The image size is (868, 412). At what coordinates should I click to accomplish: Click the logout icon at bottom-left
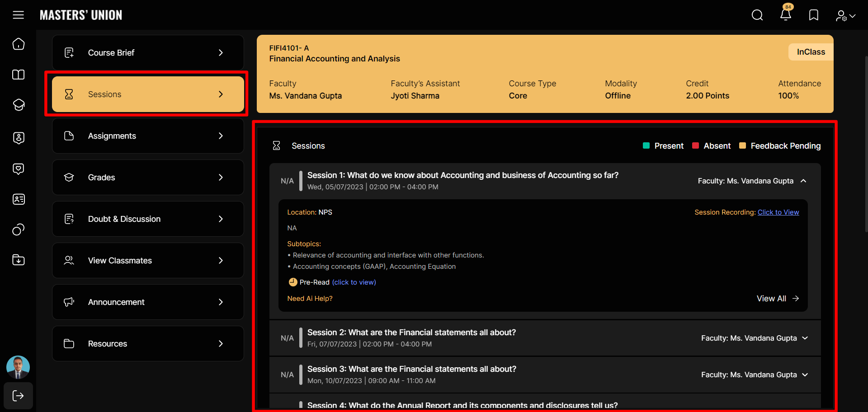[18, 396]
